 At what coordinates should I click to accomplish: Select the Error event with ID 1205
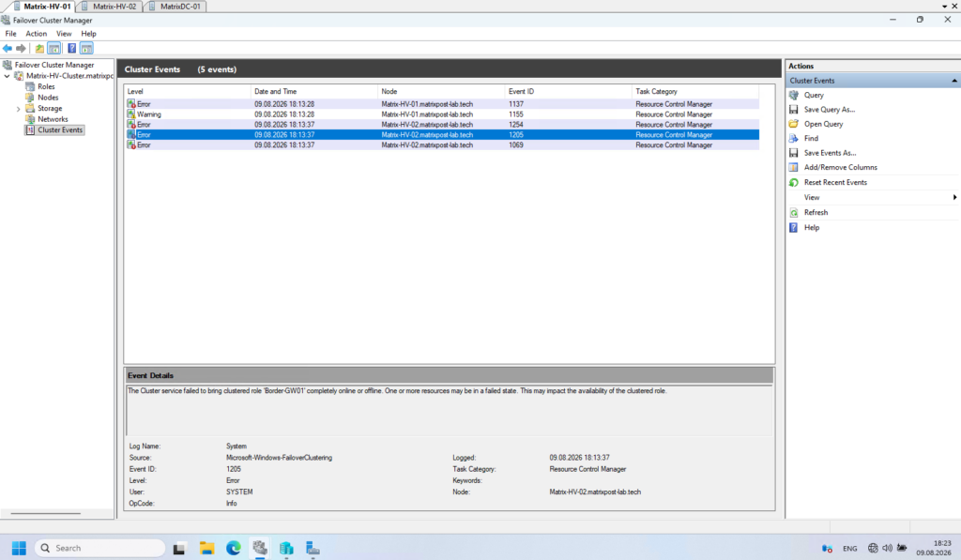pyautogui.click(x=442, y=135)
